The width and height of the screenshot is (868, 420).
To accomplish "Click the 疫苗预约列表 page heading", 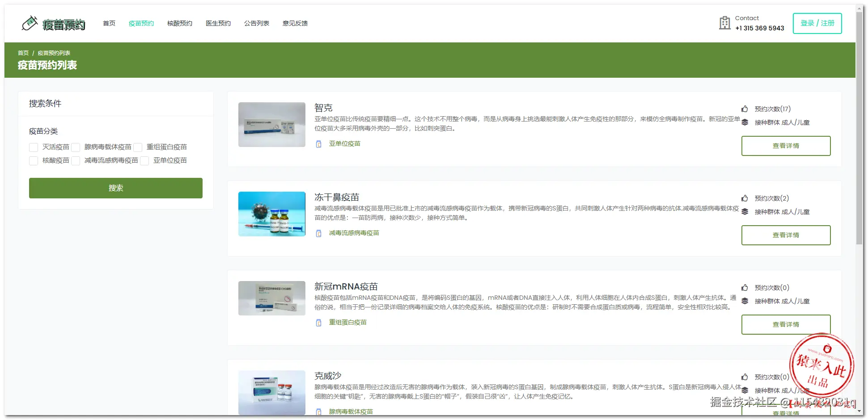I will [47, 65].
